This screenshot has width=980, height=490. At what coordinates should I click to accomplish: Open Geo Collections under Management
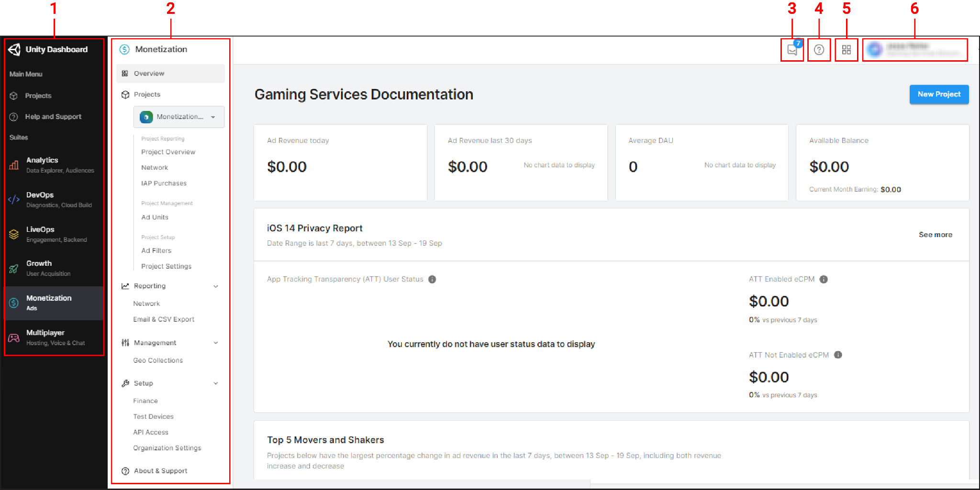158,360
